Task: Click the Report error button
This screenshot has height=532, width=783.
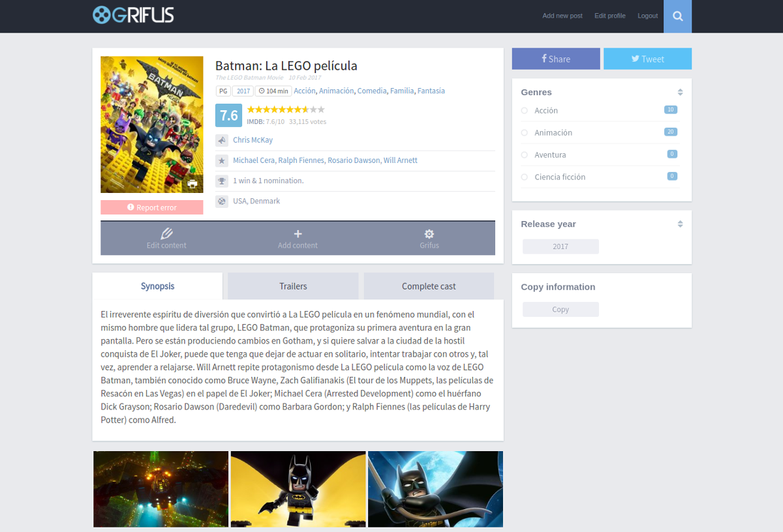Action: point(152,207)
